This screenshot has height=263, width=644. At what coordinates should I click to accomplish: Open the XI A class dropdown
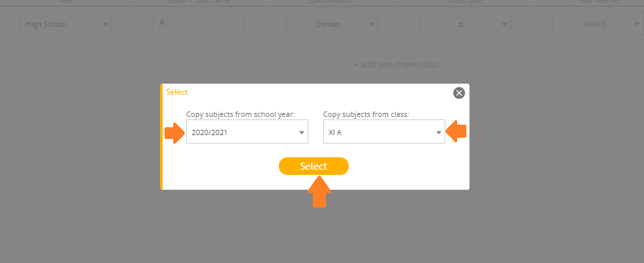click(384, 132)
